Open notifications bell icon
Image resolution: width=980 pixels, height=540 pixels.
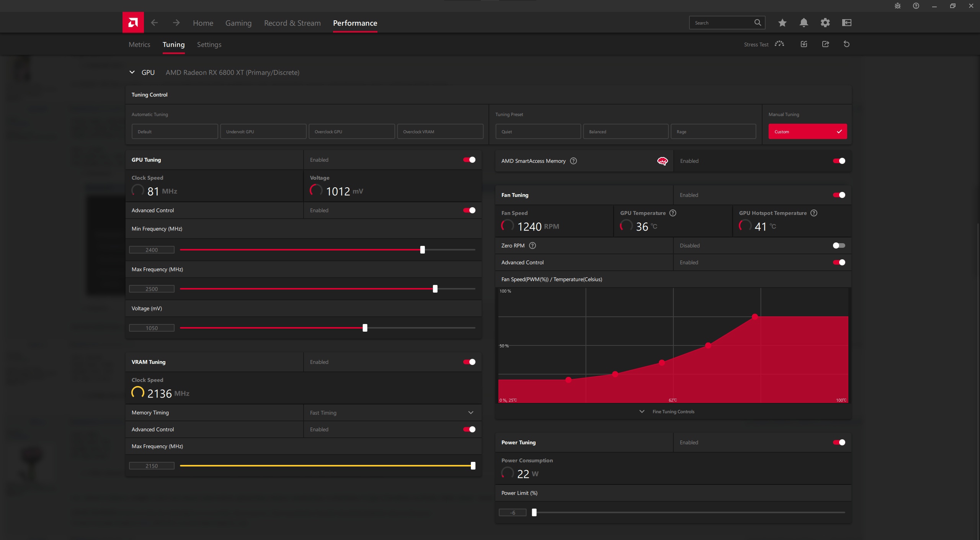pyautogui.click(x=804, y=23)
